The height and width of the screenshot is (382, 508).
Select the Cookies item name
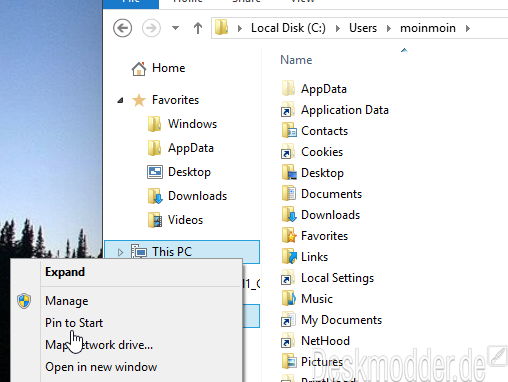(322, 152)
